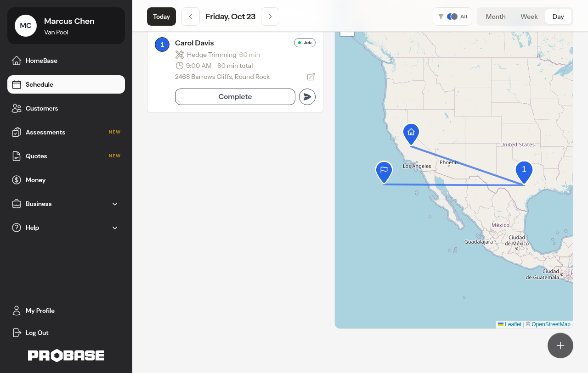The image size is (588, 373).
Task: Switch to Week view
Action: (529, 17)
